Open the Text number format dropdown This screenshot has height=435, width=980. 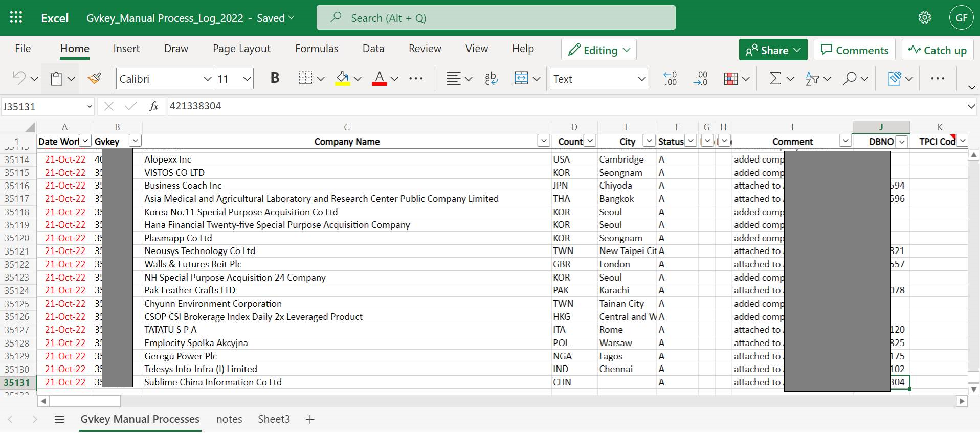click(641, 79)
